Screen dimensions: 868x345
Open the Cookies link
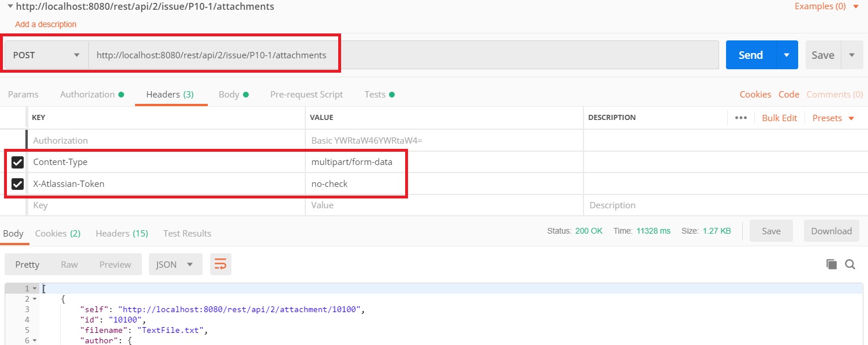point(755,94)
